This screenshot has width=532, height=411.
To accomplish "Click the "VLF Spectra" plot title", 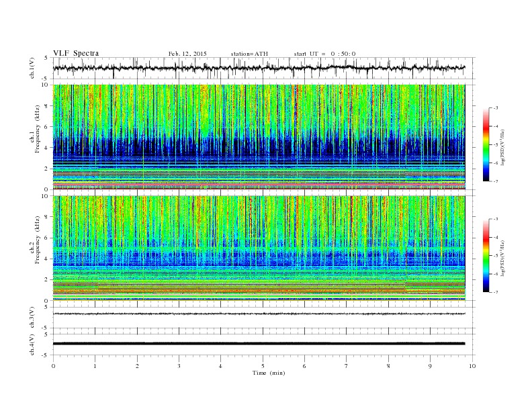I will point(76,53).
